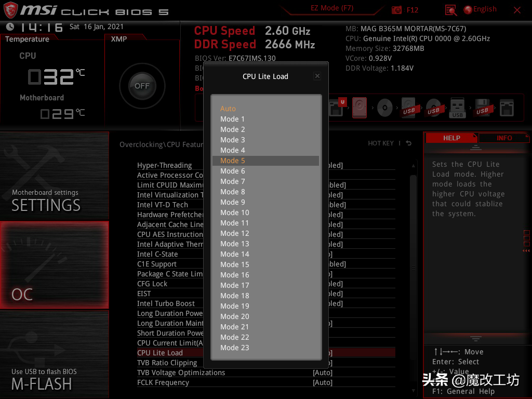Select USB key boot device icon

click(x=457, y=108)
